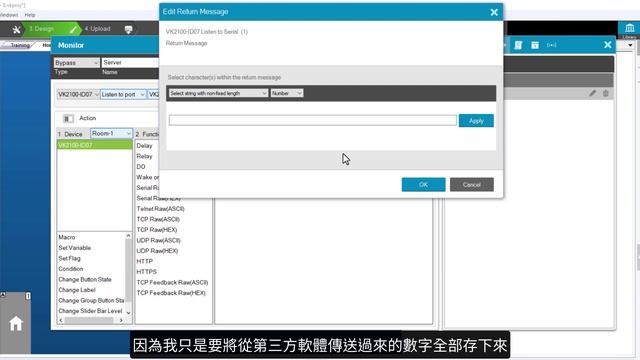Select the UDP Raw(HEX) function
The image size is (640, 360).
click(x=157, y=251)
